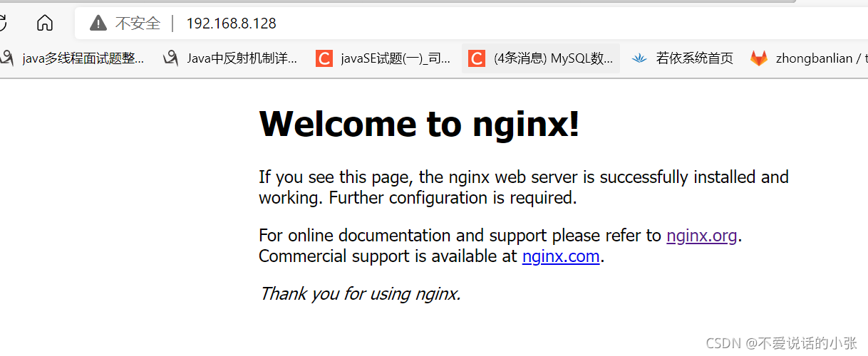Click the text Thank you for using nginx.
This screenshot has width=868, height=356.
pyautogui.click(x=360, y=293)
